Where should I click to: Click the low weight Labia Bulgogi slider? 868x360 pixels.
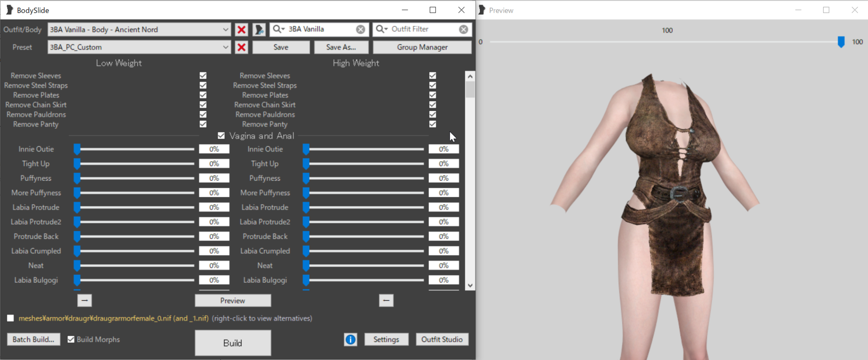coord(134,280)
